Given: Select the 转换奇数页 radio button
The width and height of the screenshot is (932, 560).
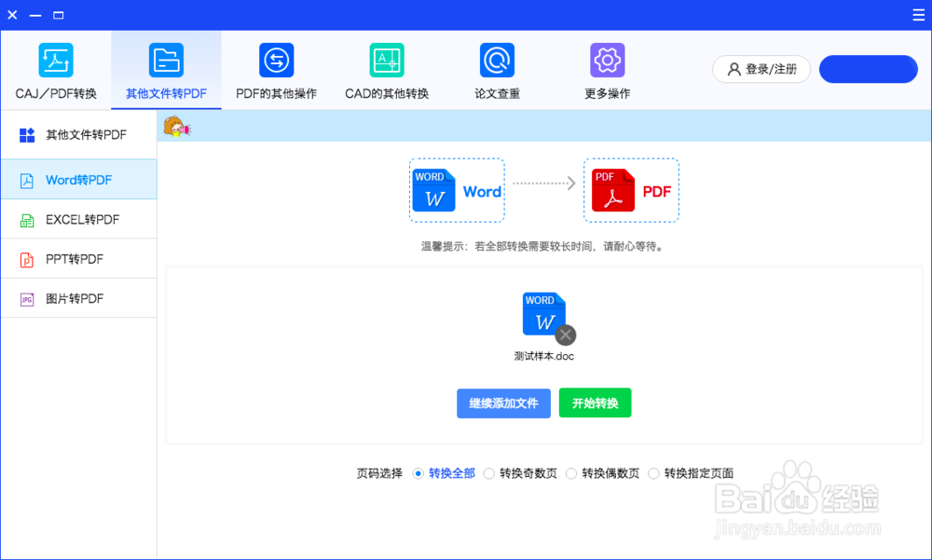Looking at the screenshot, I should point(488,473).
